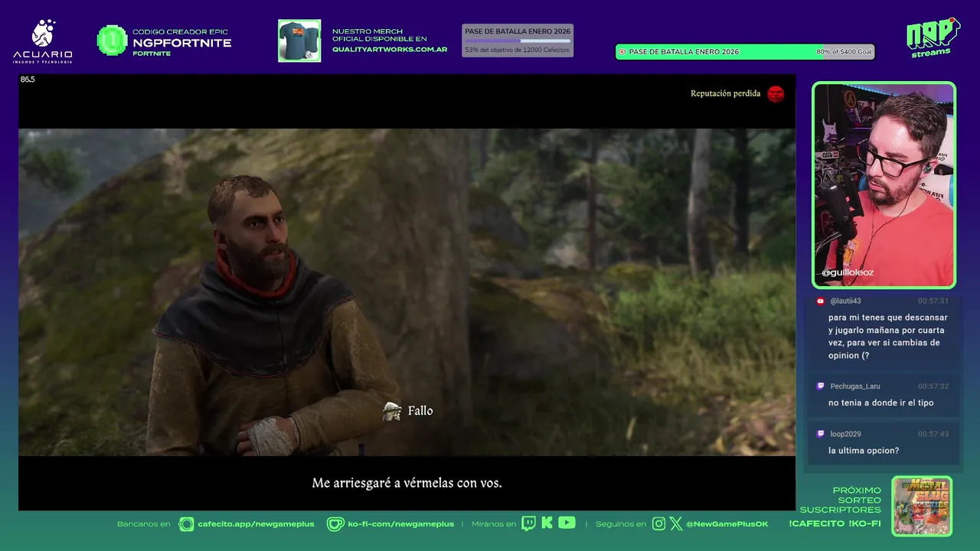Click the Pechugas_Laru chat username
The width and height of the screenshot is (980, 551).
click(x=855, y=386)
